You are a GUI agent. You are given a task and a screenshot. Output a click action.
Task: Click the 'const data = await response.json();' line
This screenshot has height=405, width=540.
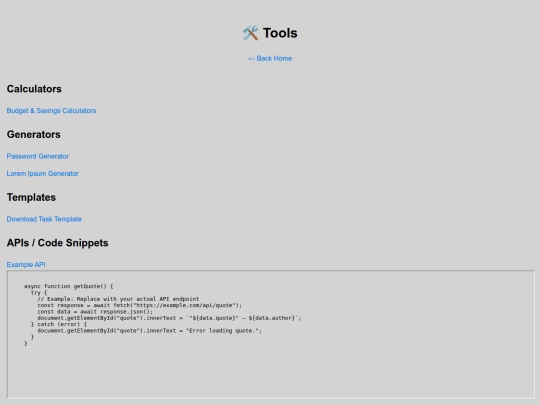(95, 311)
